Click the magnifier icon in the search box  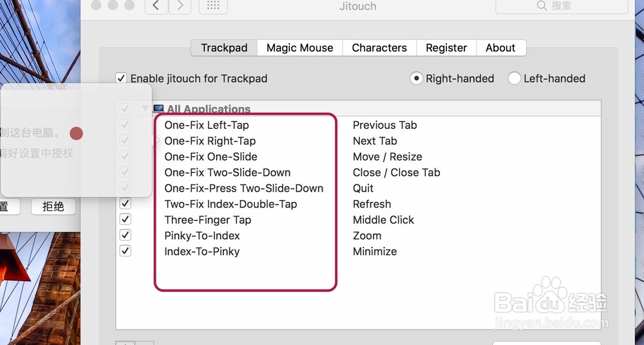point(542,6)
